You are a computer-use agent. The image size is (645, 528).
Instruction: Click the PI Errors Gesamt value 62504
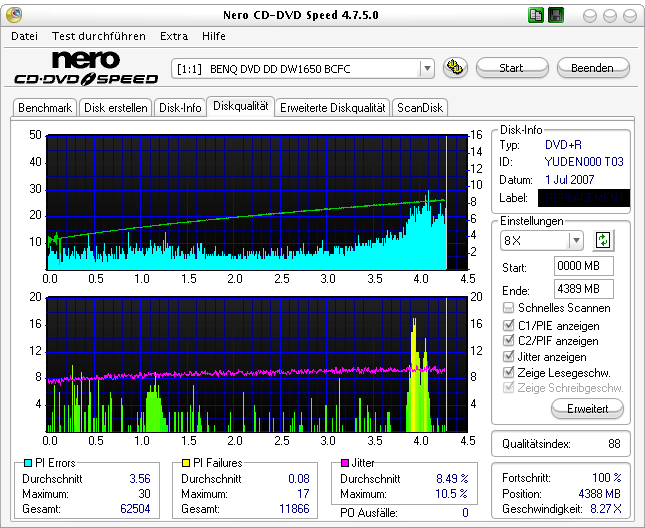pyautogui.click(x=135, y=509)
